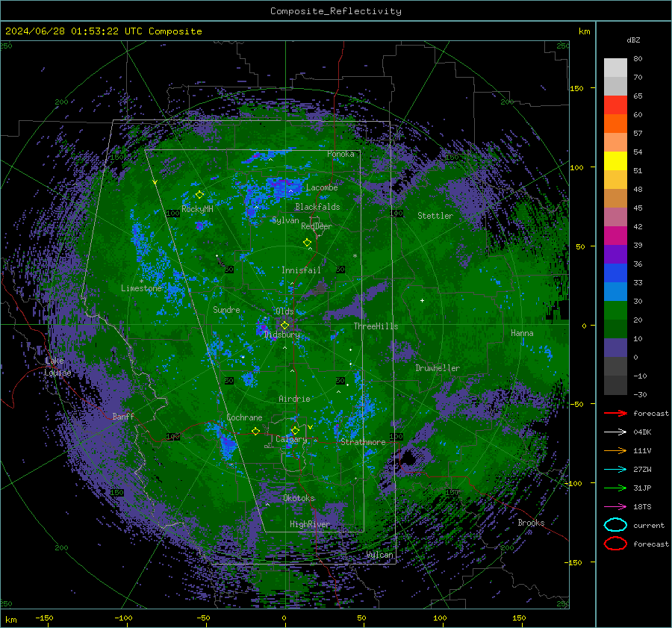Select the orange 111V arrow symbol
Viewport: 672px width, 628px height.
pyautogui.click(x=615, y=450)
